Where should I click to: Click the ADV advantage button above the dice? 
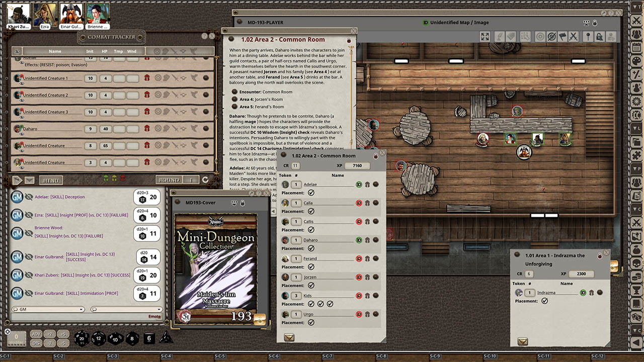coord(36,334)
